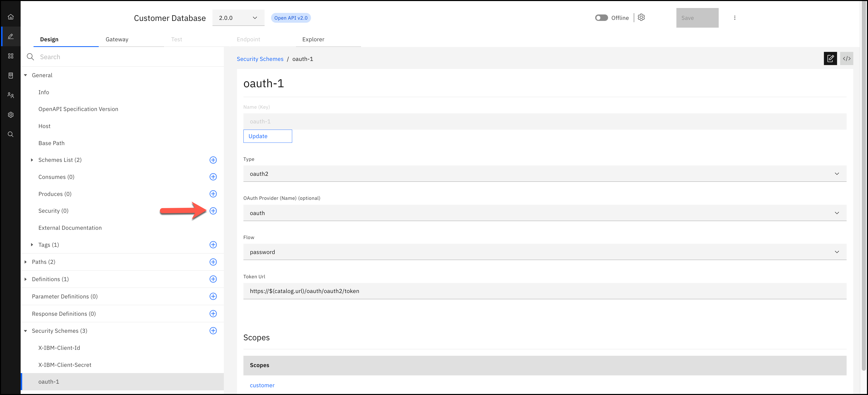868x395 pixels.
Task: Open the vertical three-dot overflow menu
Action: click(x=735, y=18)
